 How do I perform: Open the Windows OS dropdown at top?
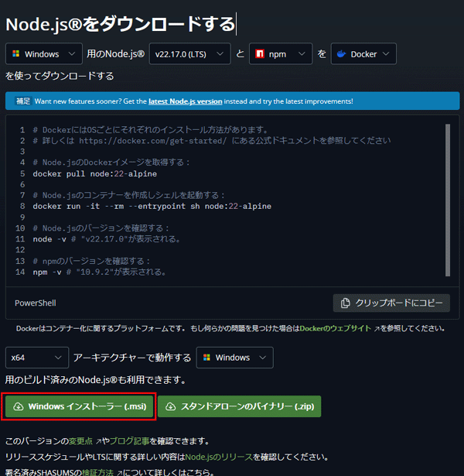click(44, 53)
